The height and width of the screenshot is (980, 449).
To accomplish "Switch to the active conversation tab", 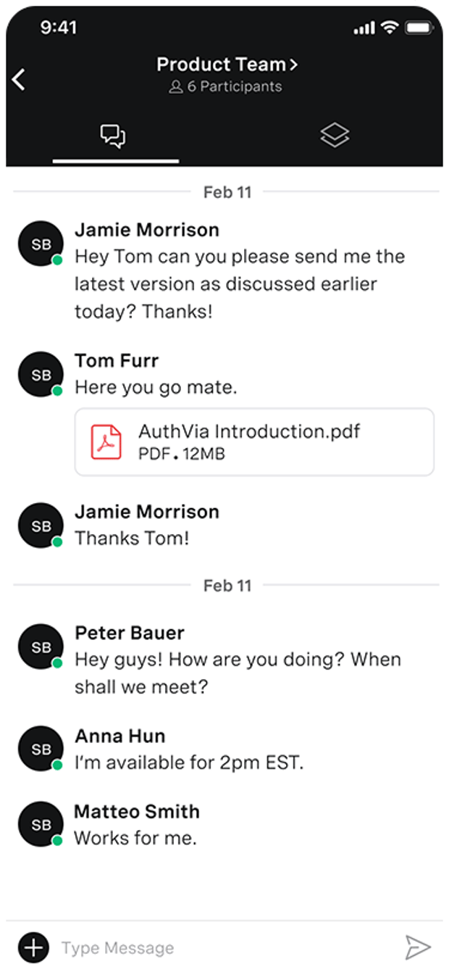I will tap(114, 135).
